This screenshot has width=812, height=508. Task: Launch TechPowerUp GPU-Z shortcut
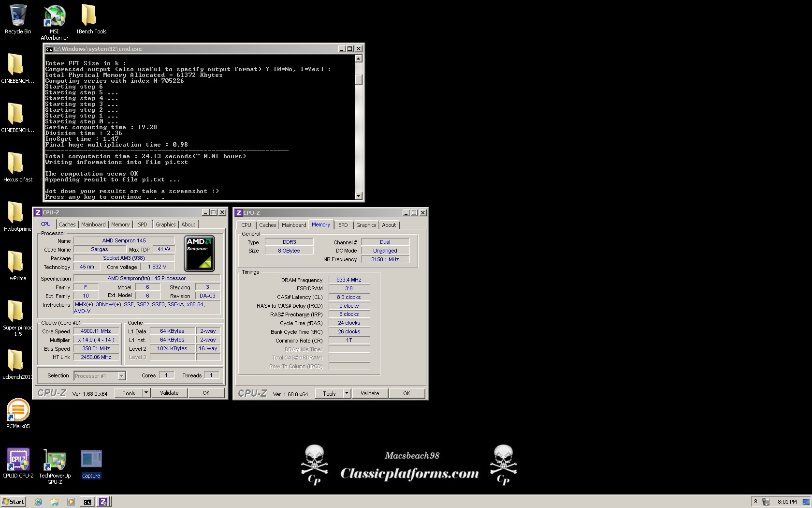pos(55,466)
